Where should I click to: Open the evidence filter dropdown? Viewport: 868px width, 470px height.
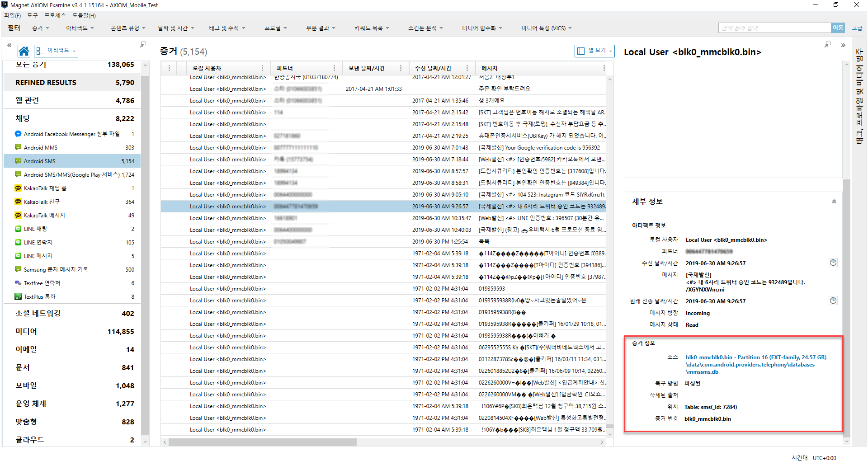41,28
